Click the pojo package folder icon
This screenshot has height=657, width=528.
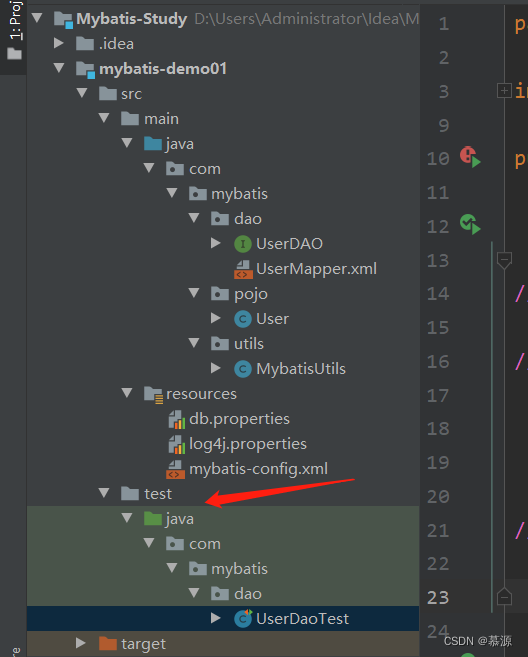[x=220, y=294]
